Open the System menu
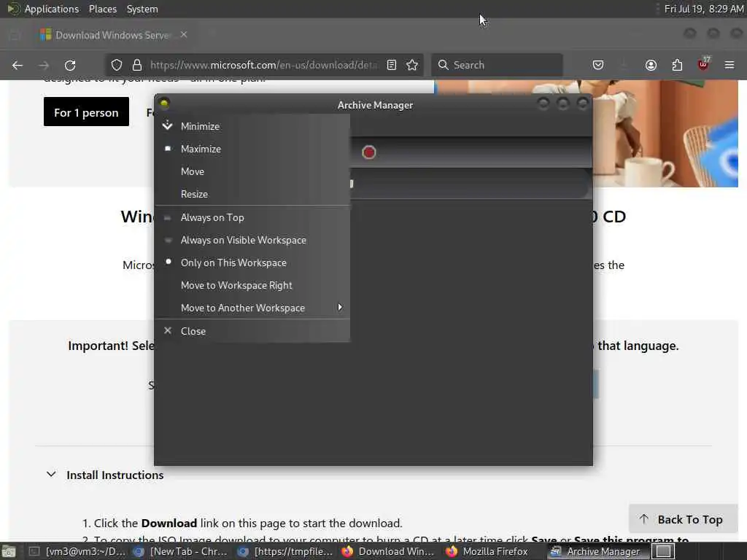 pyautogui.click(x=142, y=9)
